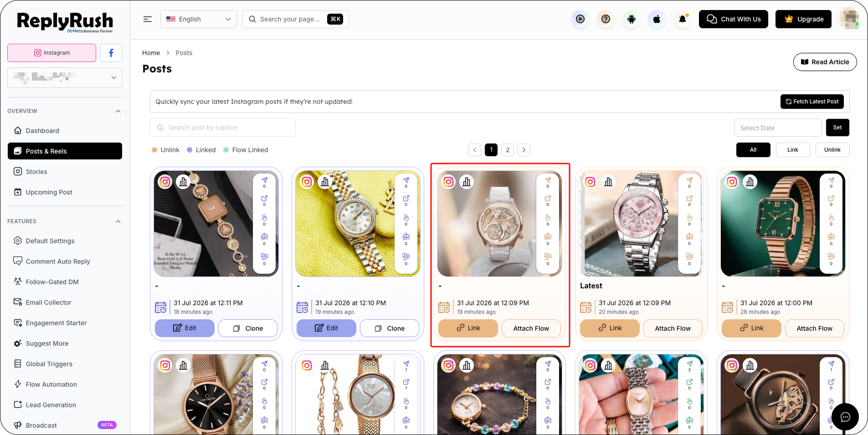Open Upcoming Post in the sidebar
This screenshot has width=868, height=435.
click(65, 192)
